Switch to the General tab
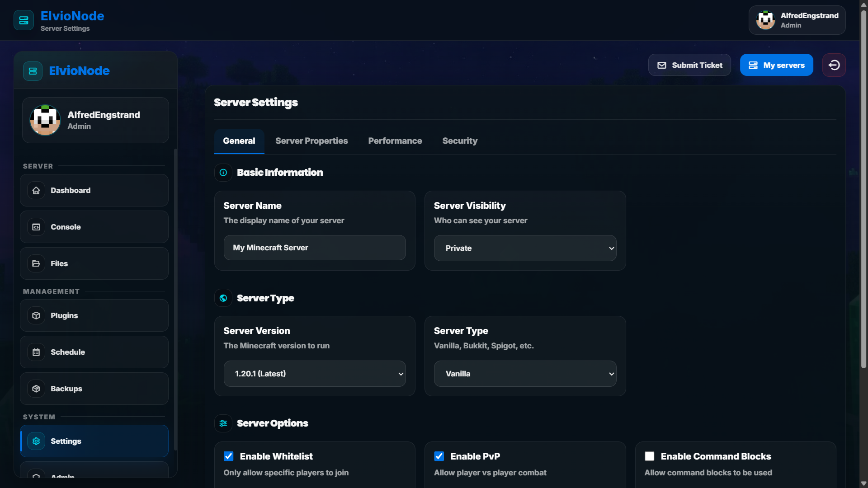The image size is (868, 488). point(239,141)
